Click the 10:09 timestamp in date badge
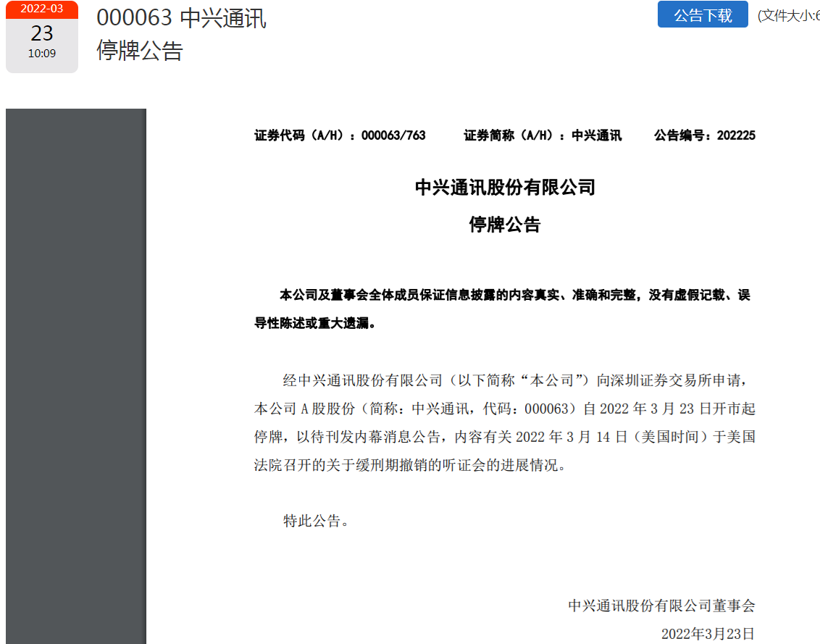This screenshot has width=820, height=644. click(x=41, y=54)
